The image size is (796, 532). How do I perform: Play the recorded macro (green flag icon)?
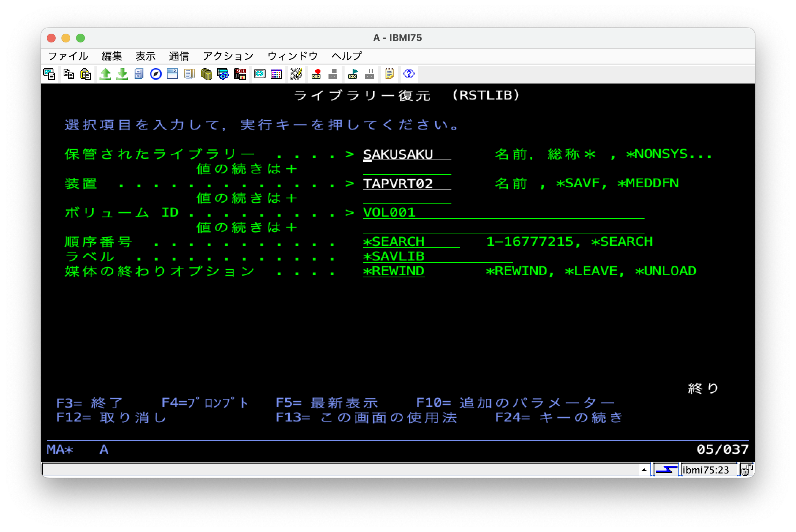click(352, 74)
